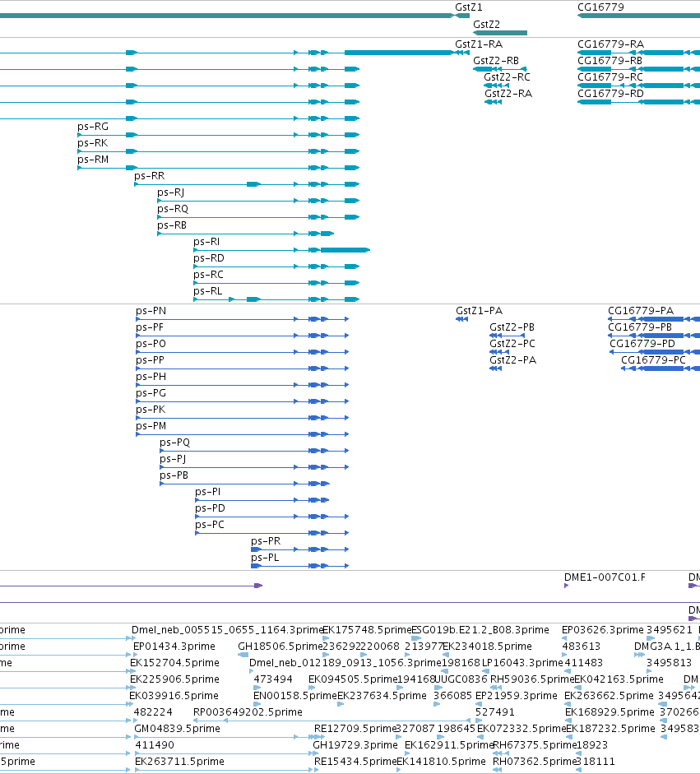Select the ps-PH protein label
This screenshot has height=774, width=700.
[x=151, y=377]
